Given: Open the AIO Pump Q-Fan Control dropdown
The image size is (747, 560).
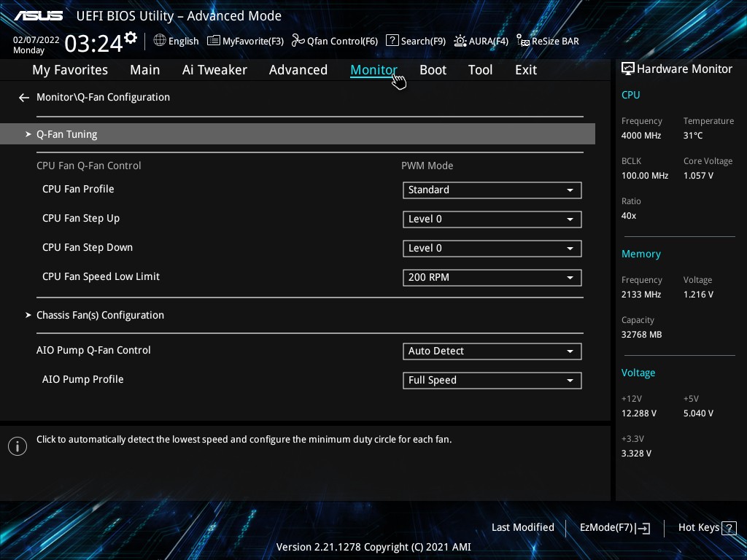Looking at the screenshot, I should (x=492, y=351).
